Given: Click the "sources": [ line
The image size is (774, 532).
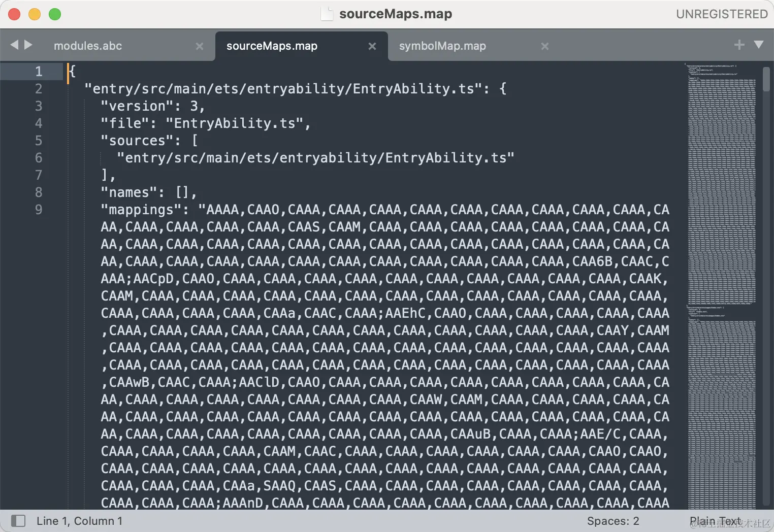Looking at the screenshot, I should (149, 141).
